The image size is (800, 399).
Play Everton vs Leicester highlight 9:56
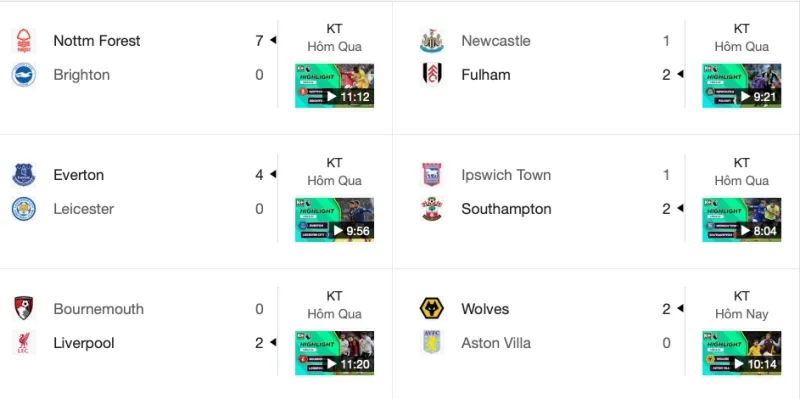coord(334,220)
